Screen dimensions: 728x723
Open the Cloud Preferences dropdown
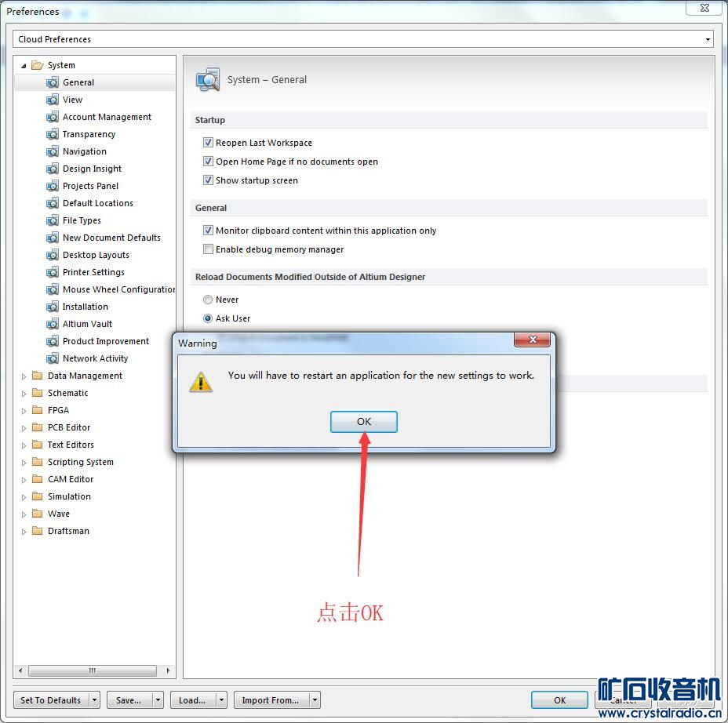pos(708,39)
